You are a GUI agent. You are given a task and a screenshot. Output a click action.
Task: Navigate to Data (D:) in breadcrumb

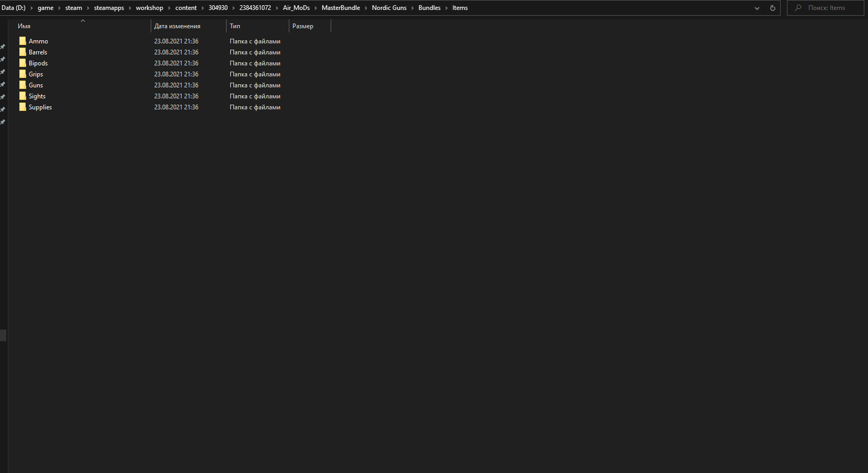click(x=14, y=8)
